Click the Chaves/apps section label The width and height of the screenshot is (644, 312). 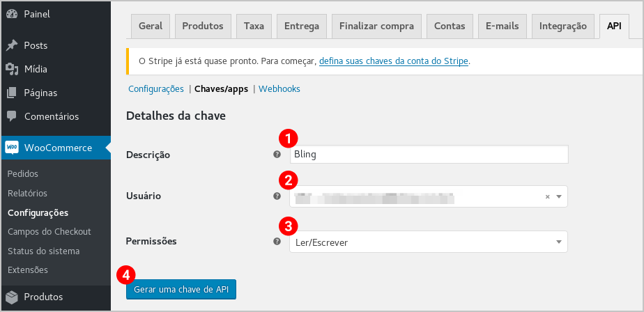pyautogui.click(x=222, y=88)
